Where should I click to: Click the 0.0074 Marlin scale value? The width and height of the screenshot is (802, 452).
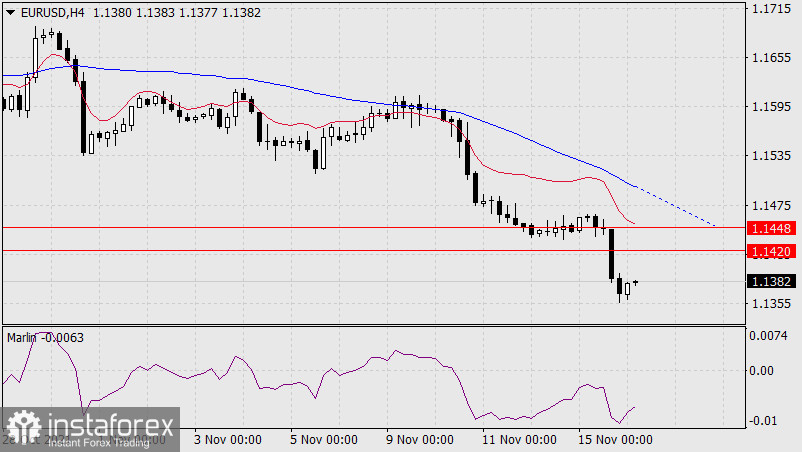click(x=770, y=337)
